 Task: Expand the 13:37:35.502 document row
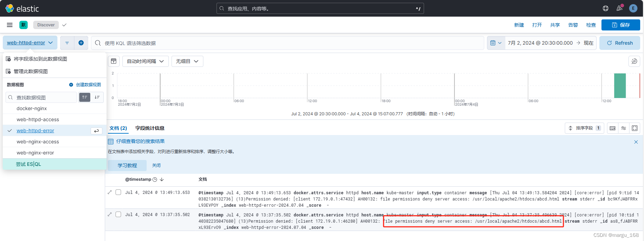pyautogui.click(x=110, y=214)
